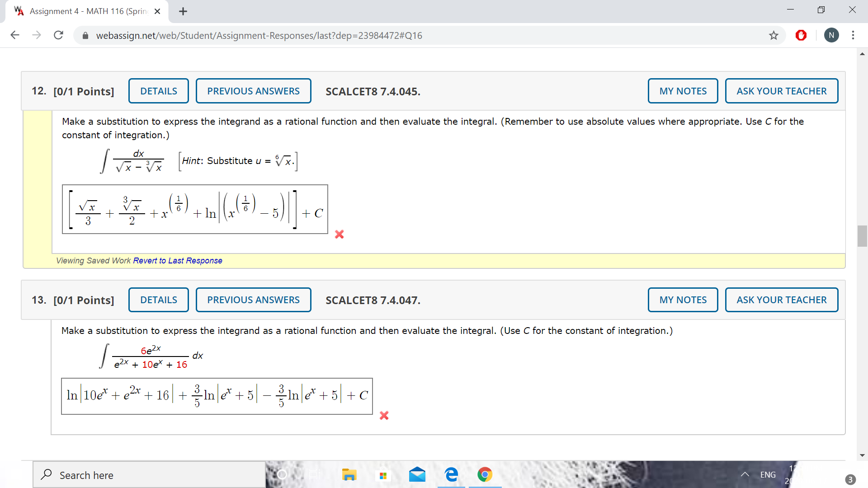Open a new browser tab
The height and width of the screenshot is (488, 868).
[183, 11]
